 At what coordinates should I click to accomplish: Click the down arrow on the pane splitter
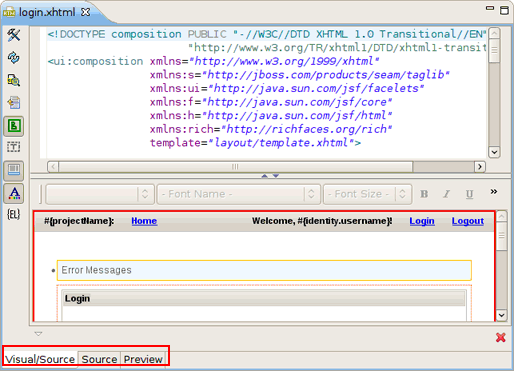pos(276,176)
